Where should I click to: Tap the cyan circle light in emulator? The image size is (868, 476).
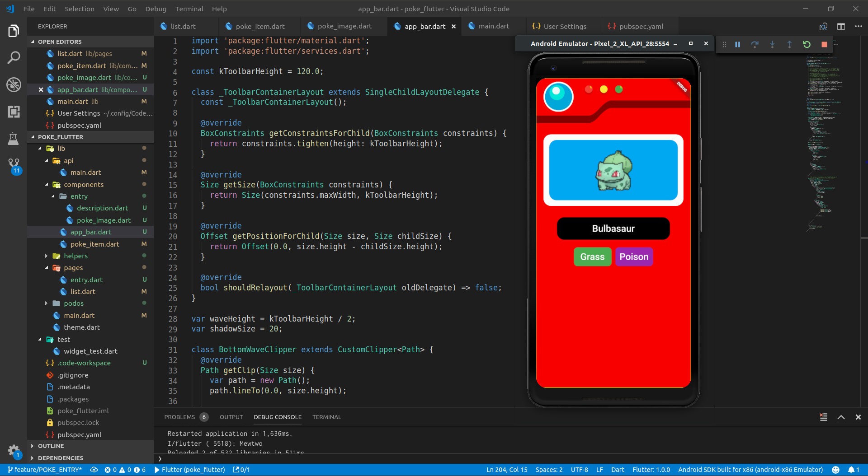558,97
